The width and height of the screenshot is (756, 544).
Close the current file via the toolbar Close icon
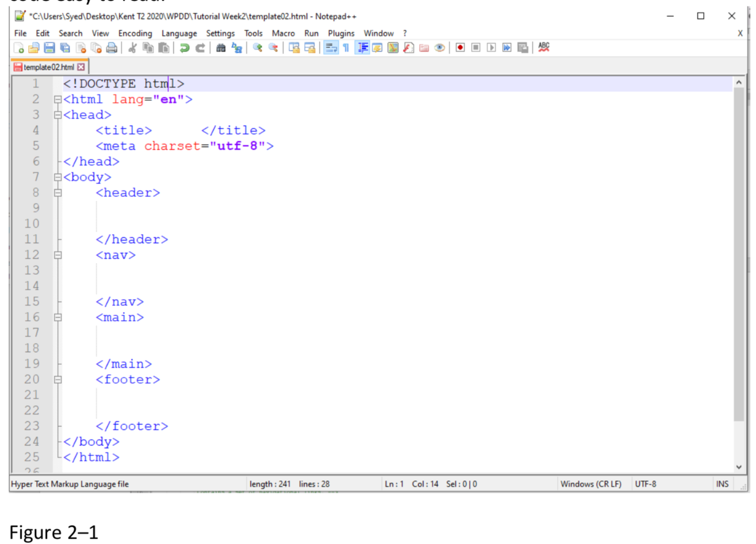[81, 48]
